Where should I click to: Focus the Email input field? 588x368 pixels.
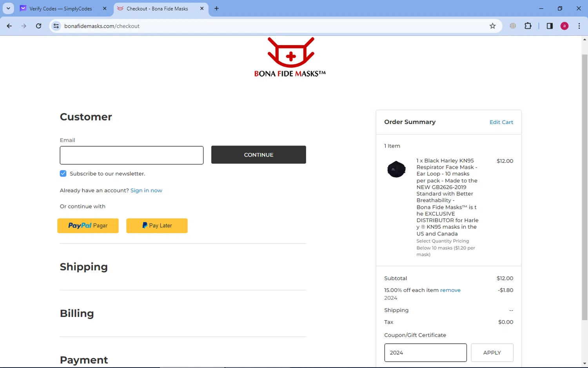click(132, 155)
